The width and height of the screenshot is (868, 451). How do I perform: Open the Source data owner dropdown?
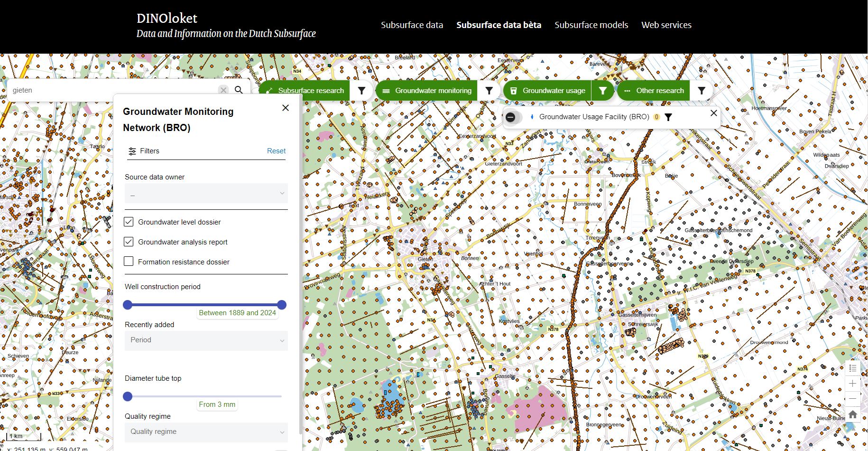pos(206,194)
